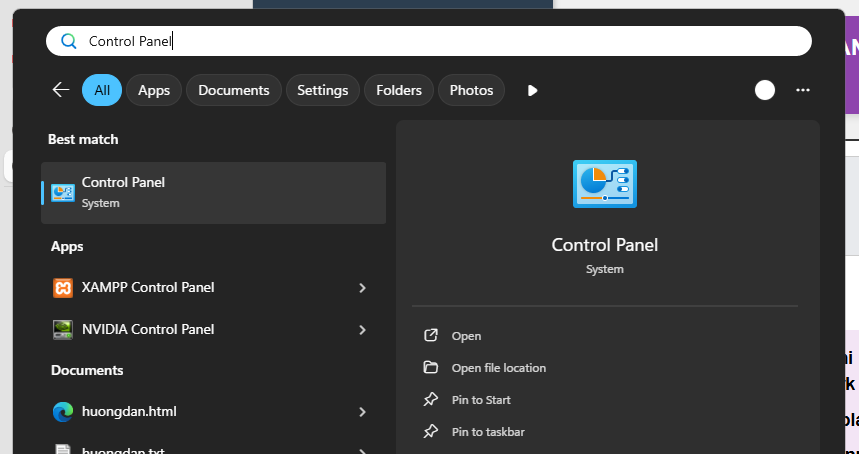The height and width of the screenshot is (454, 859).
Task: Click the Control Panel title in preview pane
Action: point(605,244)
